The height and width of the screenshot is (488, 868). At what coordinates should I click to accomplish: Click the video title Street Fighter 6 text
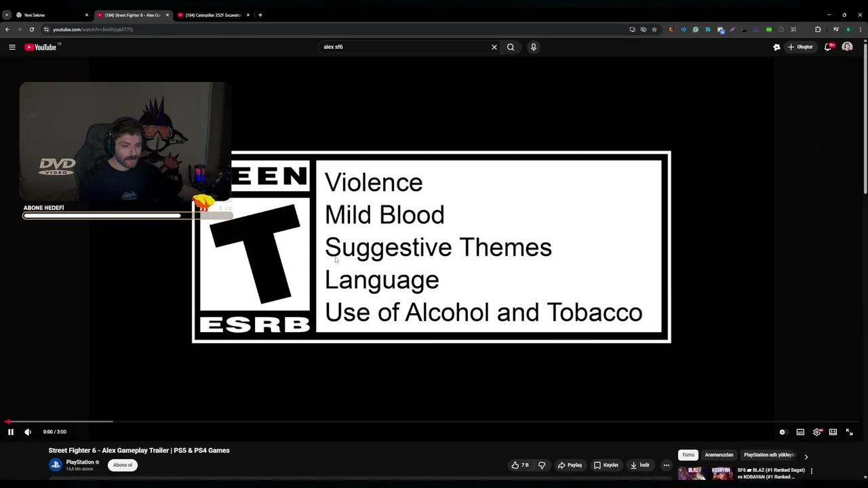139,450
